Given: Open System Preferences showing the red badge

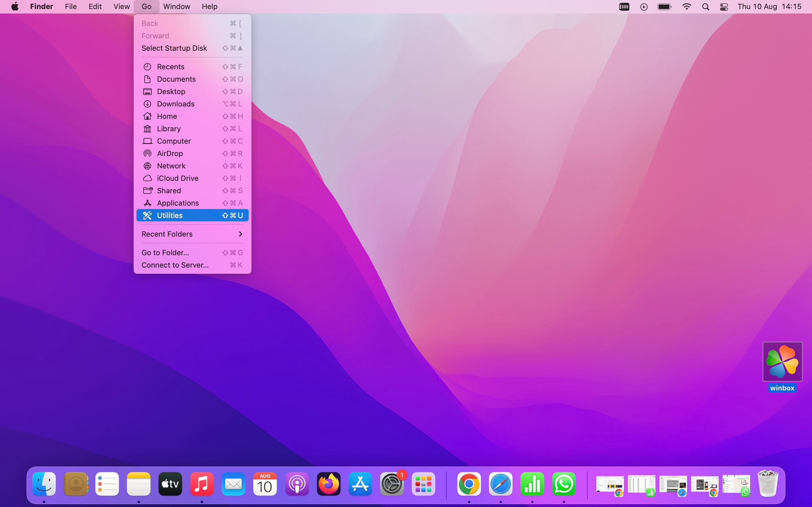Looking at the screenshot, I should (x=392, y=484).
